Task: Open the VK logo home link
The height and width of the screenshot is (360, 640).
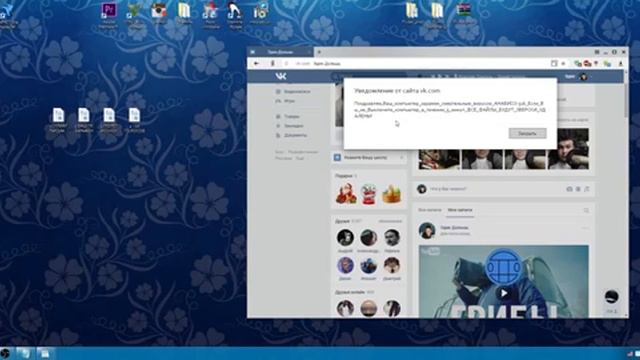Action: click(281, 76)
